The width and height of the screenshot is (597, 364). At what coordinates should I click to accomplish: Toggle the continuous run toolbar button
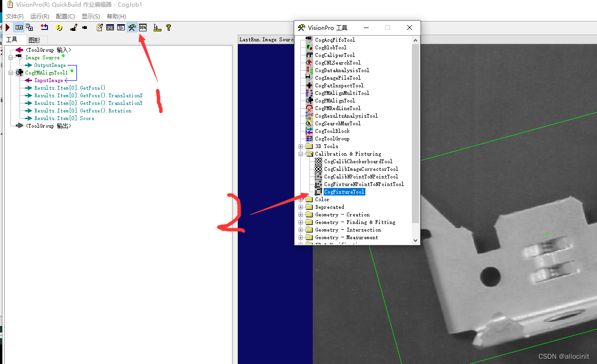click(19, 28)
